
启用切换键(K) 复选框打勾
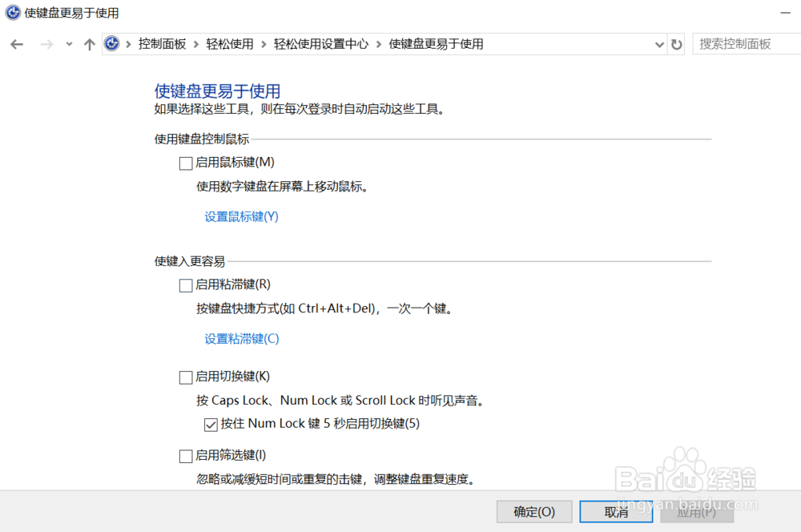(185, 377)
